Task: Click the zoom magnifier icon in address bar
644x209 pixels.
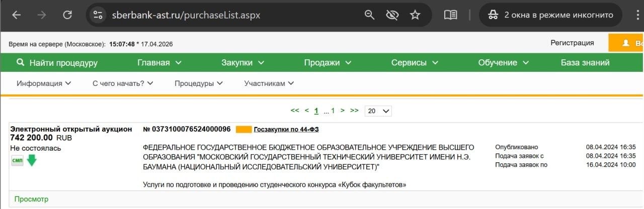Action: click(x=370, y=15)
